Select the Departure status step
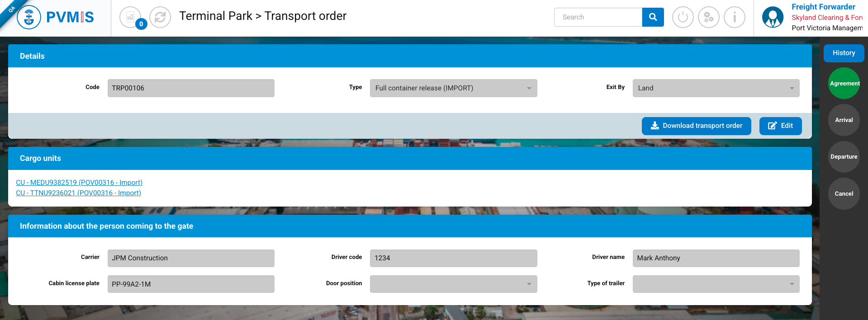The width and height of the screenshot is (868, 320). pos(844,157)
